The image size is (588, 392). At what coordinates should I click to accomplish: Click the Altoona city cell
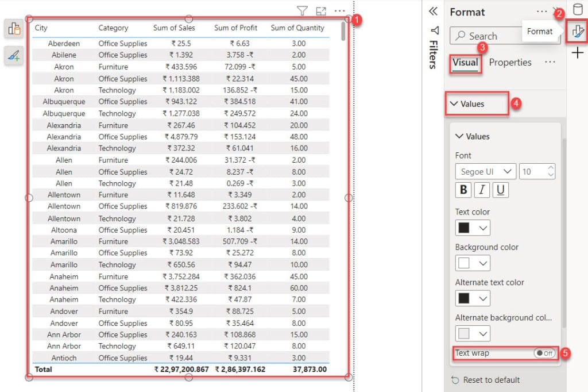point(64,230)
